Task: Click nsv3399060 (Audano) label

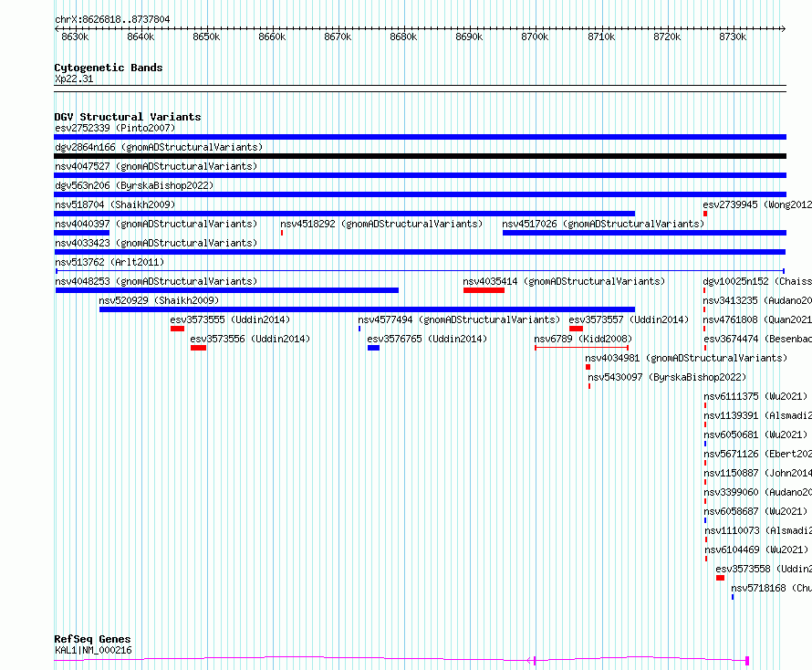Action: click(757, 492)
